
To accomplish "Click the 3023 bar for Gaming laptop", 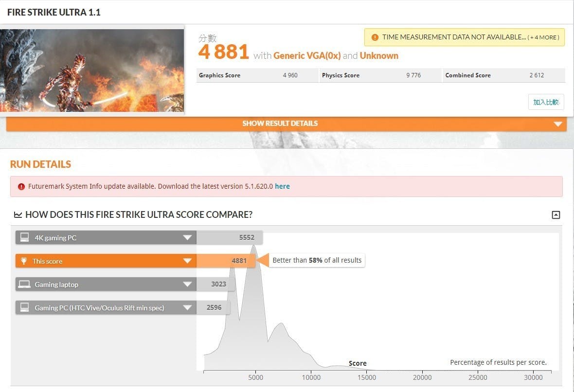I will coord(215,284).
